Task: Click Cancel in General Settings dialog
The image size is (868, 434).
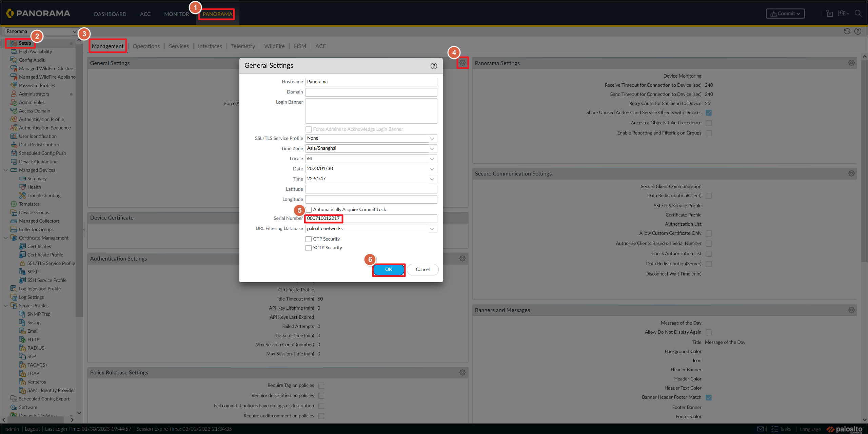Action: (x=422, y=269)
